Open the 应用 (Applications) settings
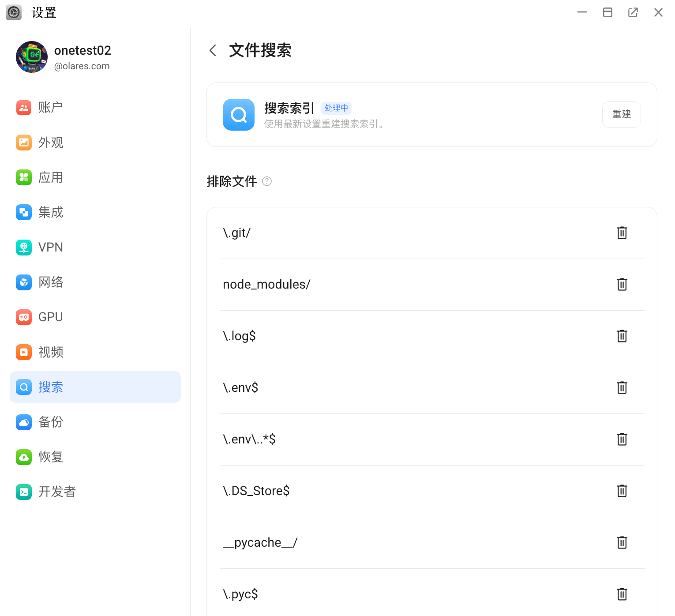 tap(51, 177)
